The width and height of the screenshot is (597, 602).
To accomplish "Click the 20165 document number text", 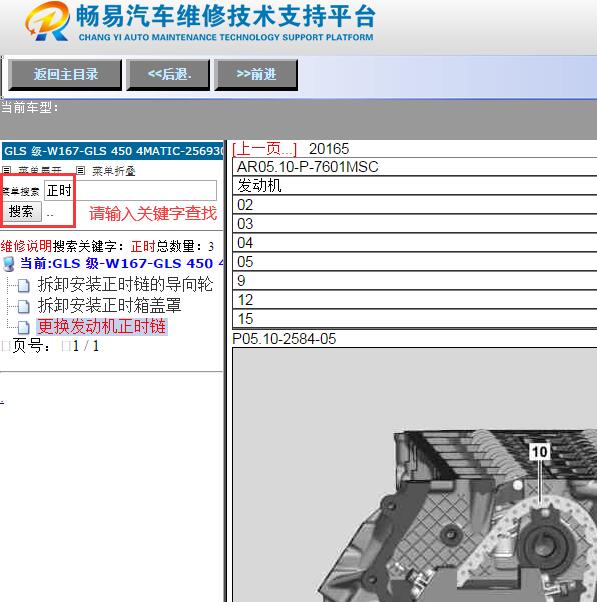I will point(329,149).
